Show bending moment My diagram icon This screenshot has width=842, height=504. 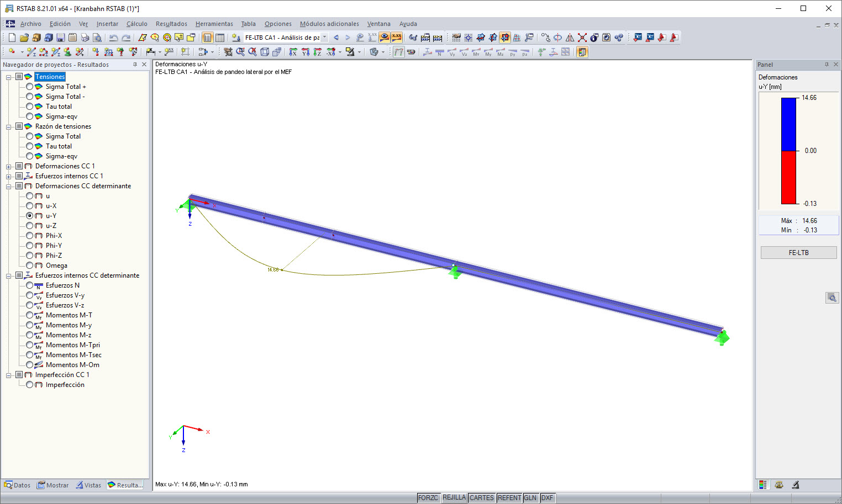click(x=488, y=52)
